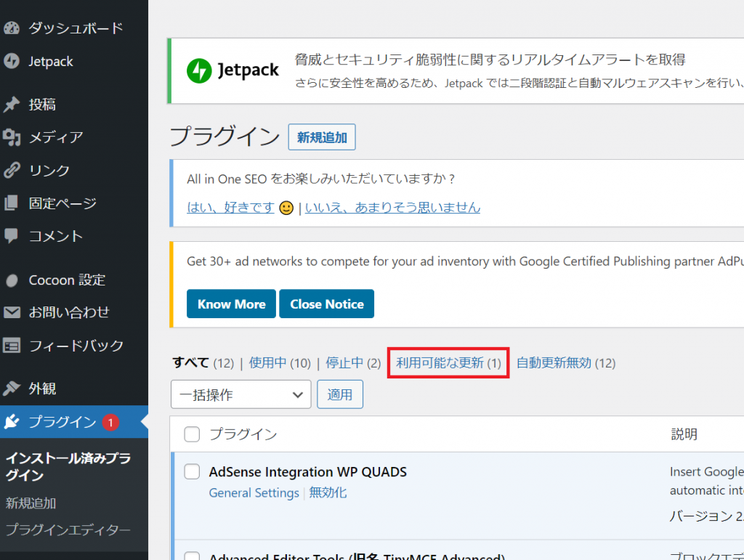Screen dimensions: 744x560
Task: Toggle the select-all checkbox in the table header
Action: [192, 434]
